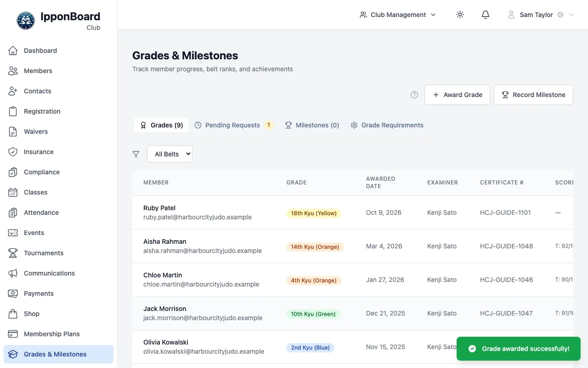The width and height of the screenshot is (588, 368).
Task: Toggle the light/dark theme sun icon
Action: 460,15
